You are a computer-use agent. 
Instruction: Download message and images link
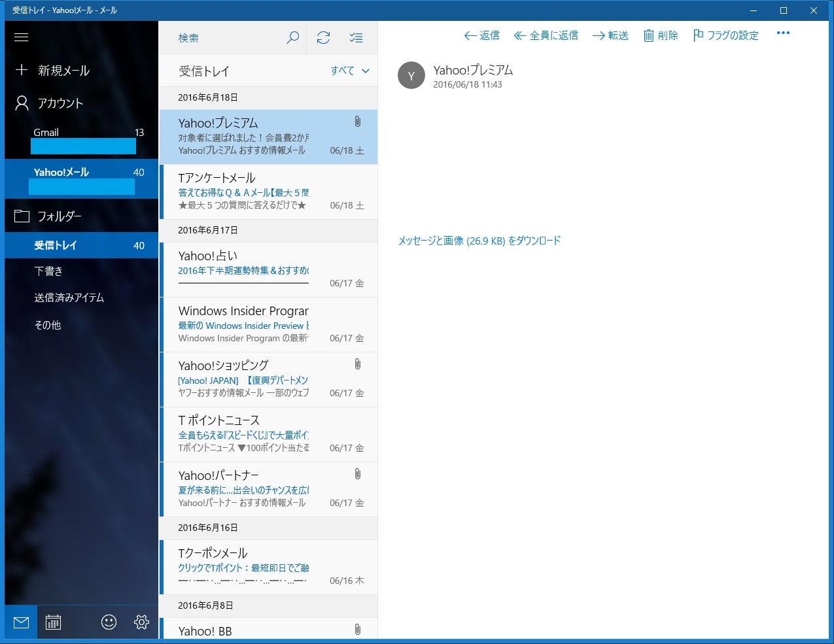point(479,241)
